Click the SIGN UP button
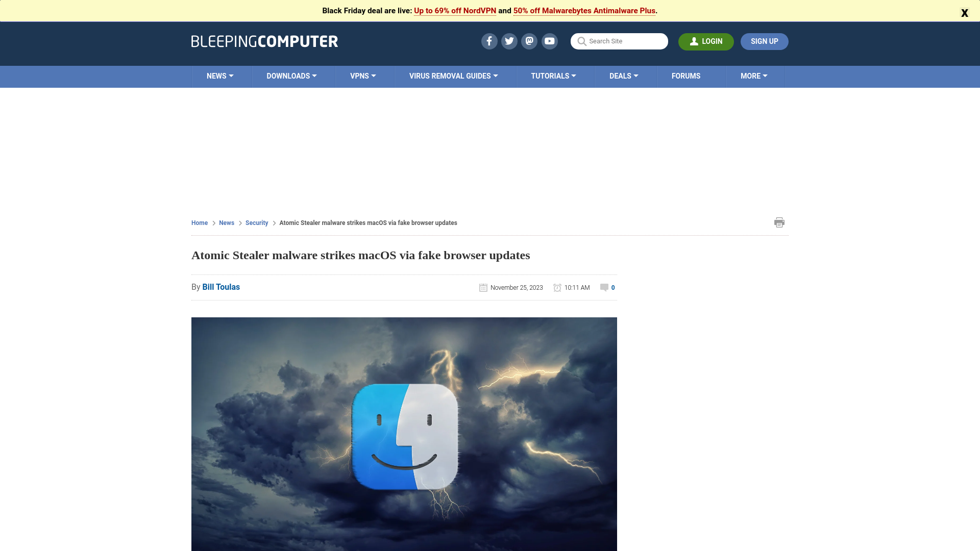Viewport: 980px width, 551px height. 765,41
